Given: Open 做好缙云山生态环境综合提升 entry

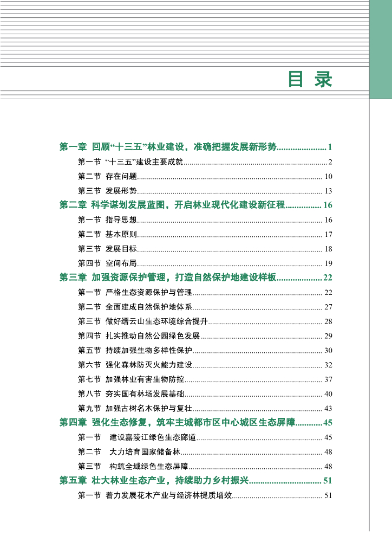Looking at the screenshot, I should click(205, 321).
